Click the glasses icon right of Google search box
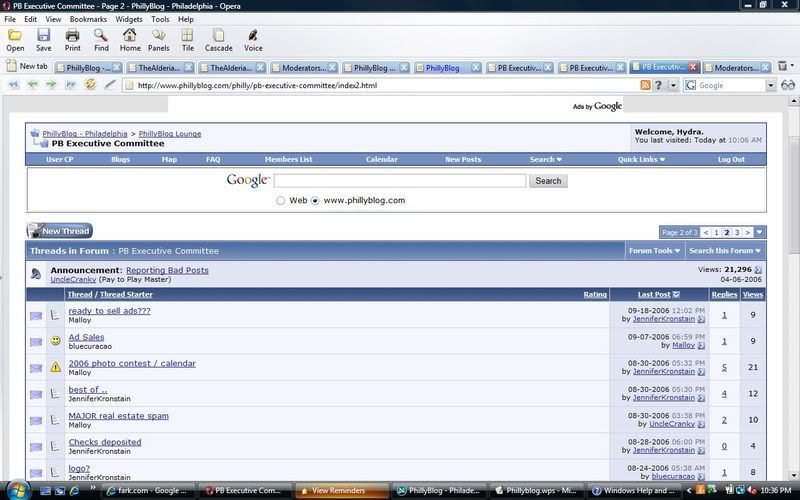 coord(788,85)
